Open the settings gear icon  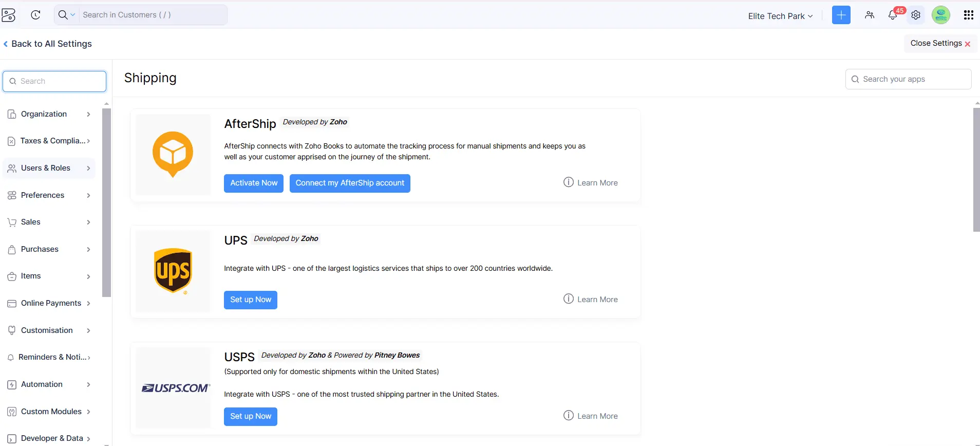point(916,15)
